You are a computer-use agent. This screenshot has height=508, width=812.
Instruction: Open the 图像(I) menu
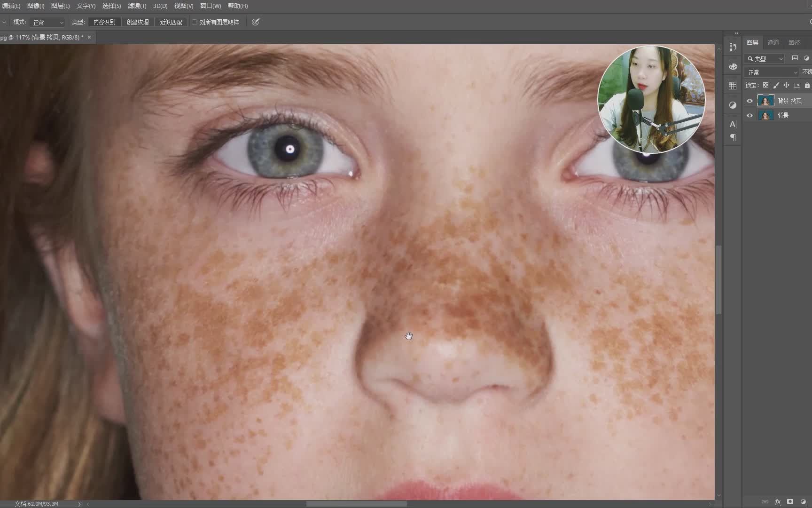(x=35, y=6)
